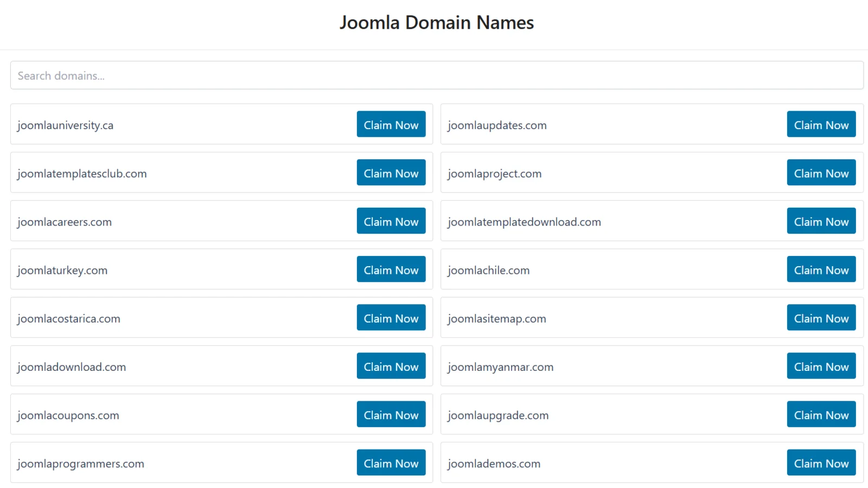Select the joomlatemplatesclub.com domain text
Image resolution: width=868 pixels, height=488 pixels.
[x=82, y=174]
